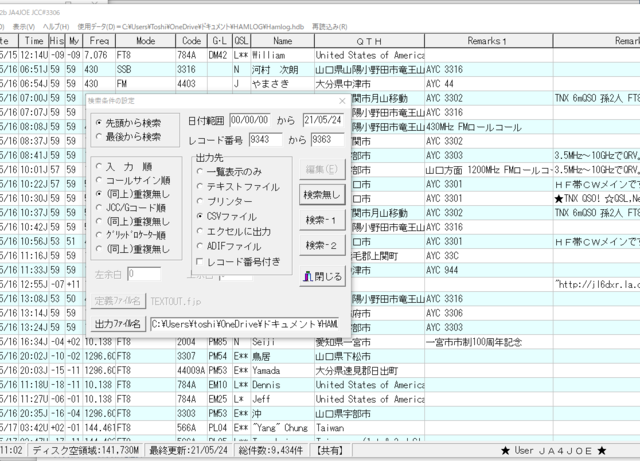Click the QSL column header

coord(241,41)
